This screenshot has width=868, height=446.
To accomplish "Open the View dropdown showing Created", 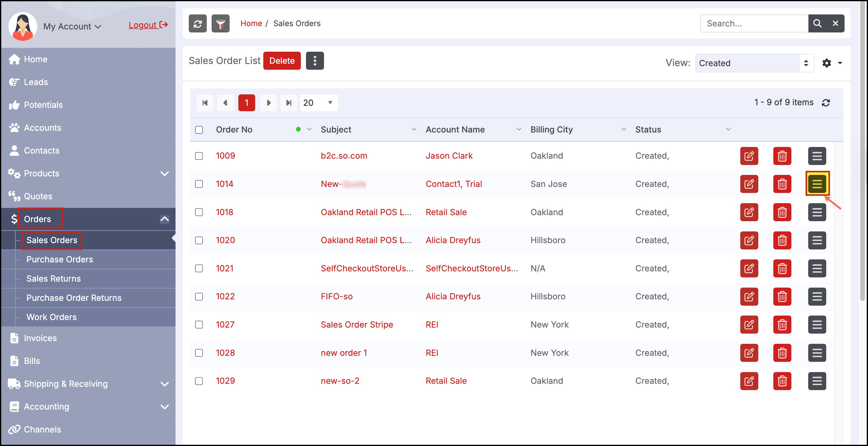I will [754, 63].
